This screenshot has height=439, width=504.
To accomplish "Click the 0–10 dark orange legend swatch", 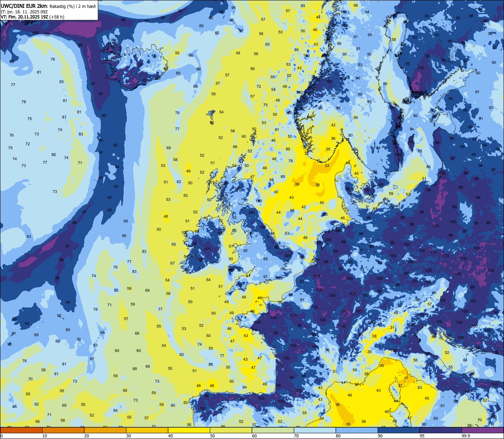I will coord(21,430).
